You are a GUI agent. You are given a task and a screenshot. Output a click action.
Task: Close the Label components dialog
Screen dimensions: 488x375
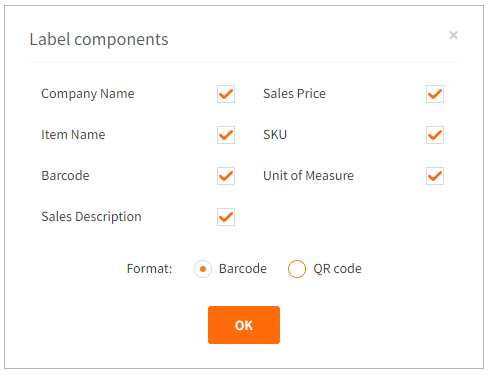click(453, 35)
